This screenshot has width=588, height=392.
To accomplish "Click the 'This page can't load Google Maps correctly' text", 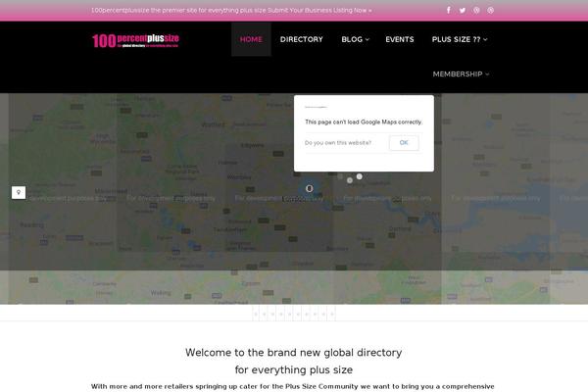I will pyautogui.click(x=364, y=122).
